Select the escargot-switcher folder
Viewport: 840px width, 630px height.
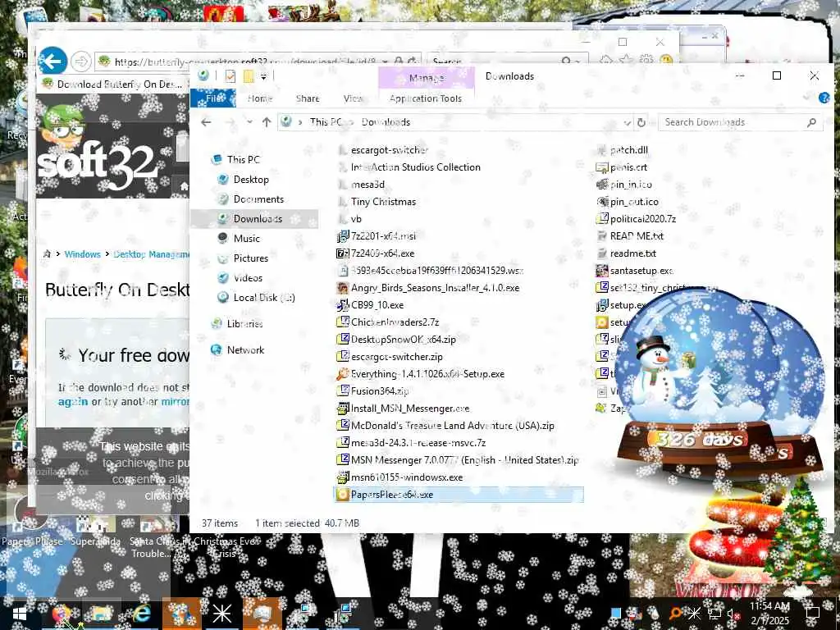(x=383, y=150)
